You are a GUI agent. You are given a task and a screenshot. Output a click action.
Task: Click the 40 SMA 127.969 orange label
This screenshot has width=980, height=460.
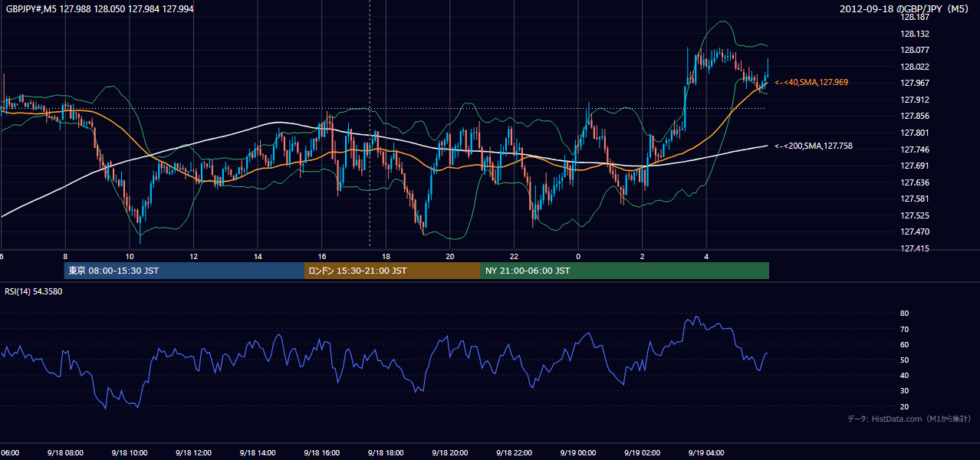point(811,82)
